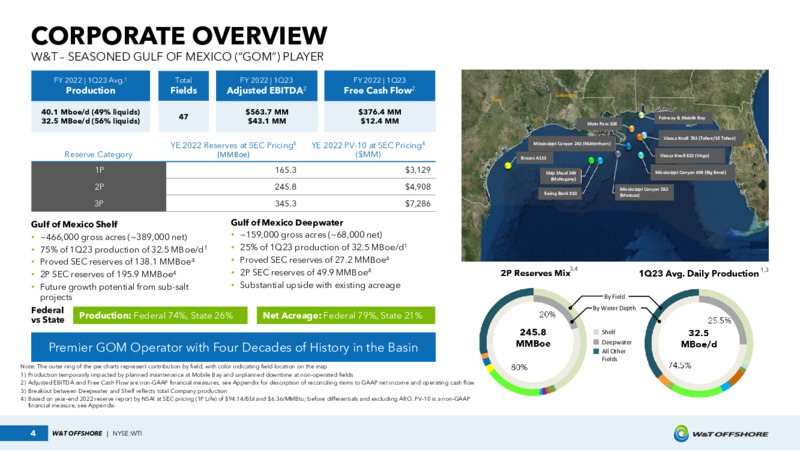This screenshot has width=800, height=450.
Task: Click the Viosca Knoll 823 (Virgo) label
Action: tap(690, 156)
